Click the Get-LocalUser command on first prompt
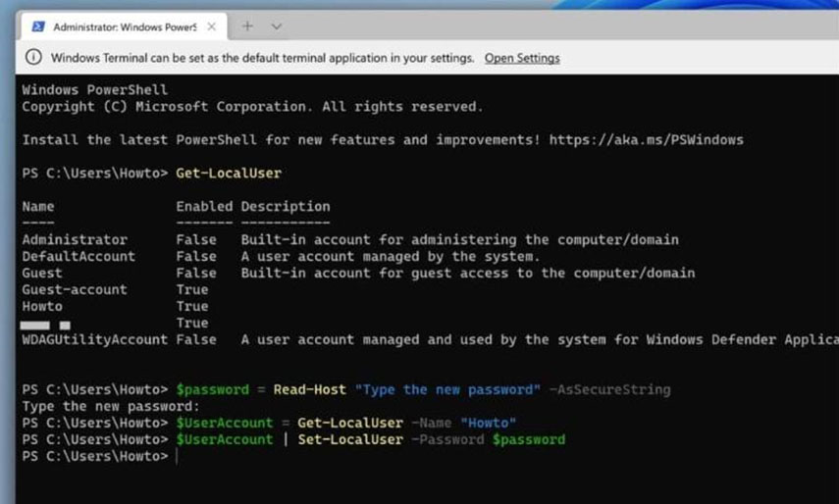Viewport: 839px width, 504px height. [228, 173]
